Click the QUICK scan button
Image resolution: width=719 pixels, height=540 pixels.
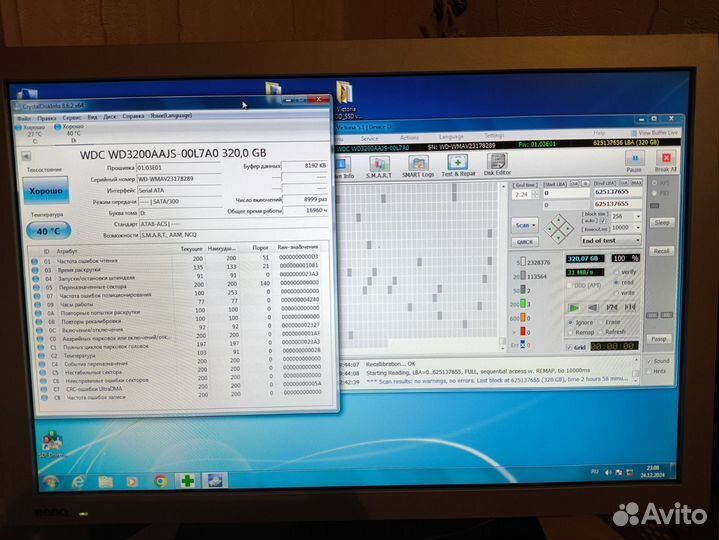pyautogui.click(x=524, y=240)
